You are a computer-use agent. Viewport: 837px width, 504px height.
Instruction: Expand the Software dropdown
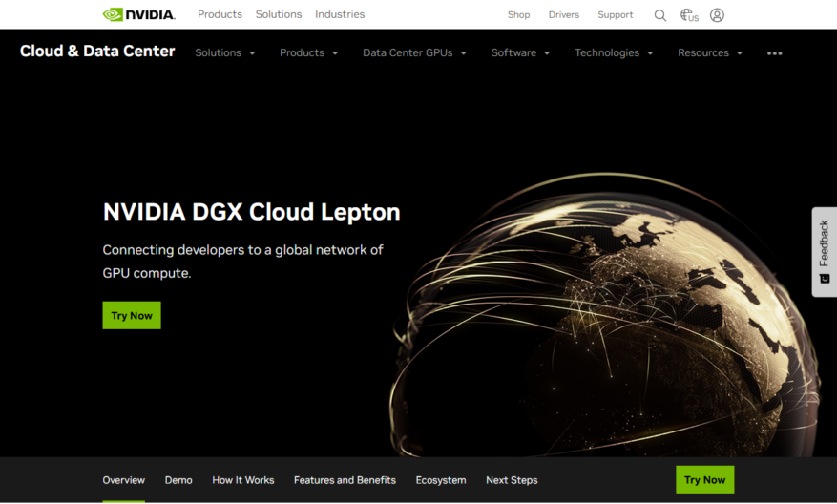point(520,52)
